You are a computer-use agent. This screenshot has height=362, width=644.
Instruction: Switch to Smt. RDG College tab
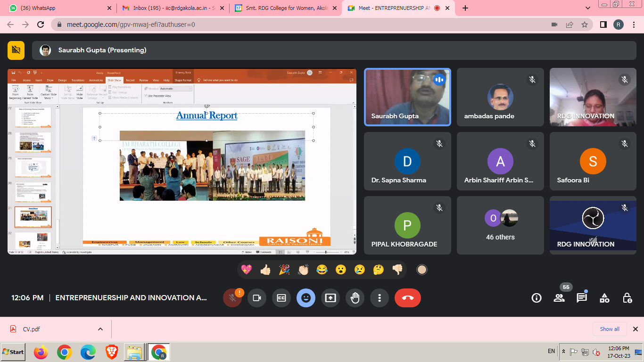point(286,8)
